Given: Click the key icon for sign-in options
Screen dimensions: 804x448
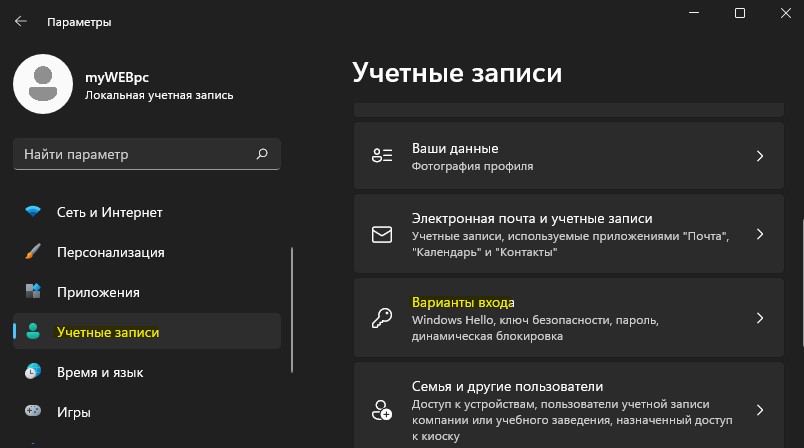Looking at the screenshot, I should coord(382,318).
